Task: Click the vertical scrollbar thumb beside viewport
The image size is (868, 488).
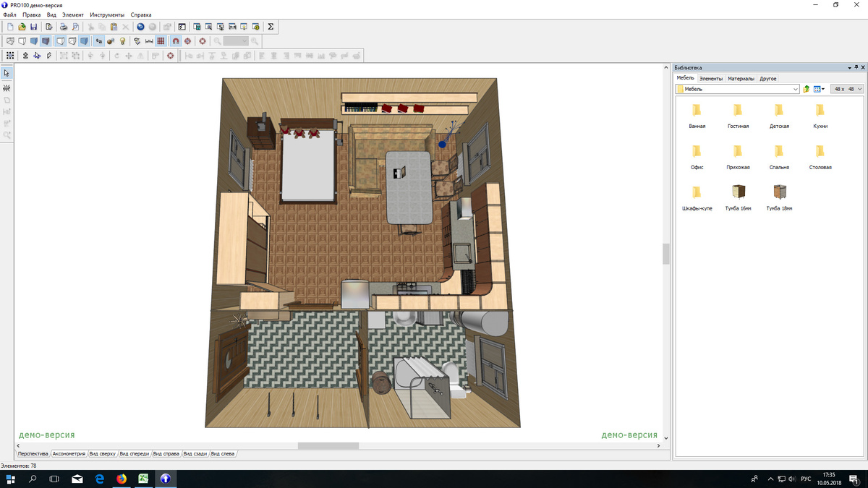Action: pyautogui.click(x=666, y=254)
